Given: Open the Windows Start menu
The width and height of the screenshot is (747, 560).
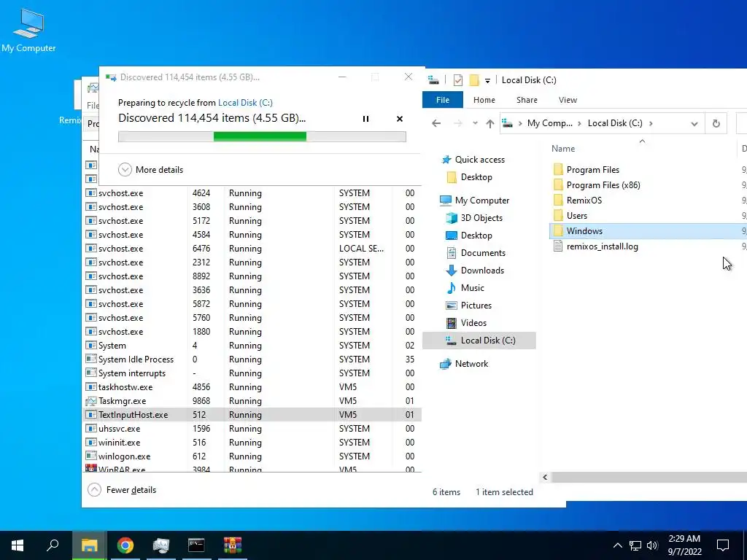Looking at the screenshot, I should (18, 545).
